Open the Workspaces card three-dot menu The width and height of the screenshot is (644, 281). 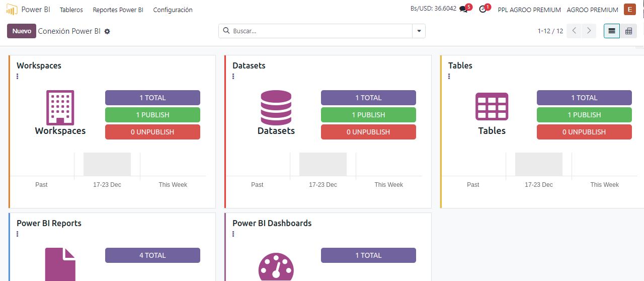coord(18,77)
